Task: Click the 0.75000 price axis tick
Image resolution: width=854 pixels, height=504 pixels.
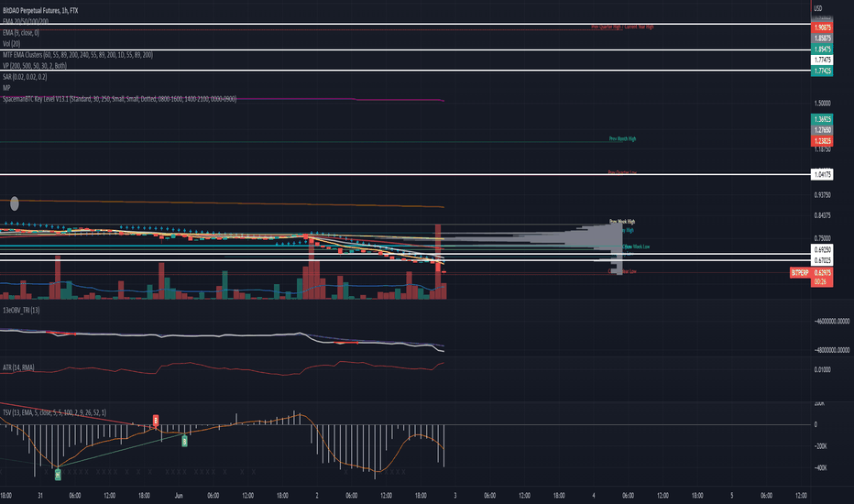Action: click(x=823, y=238)
